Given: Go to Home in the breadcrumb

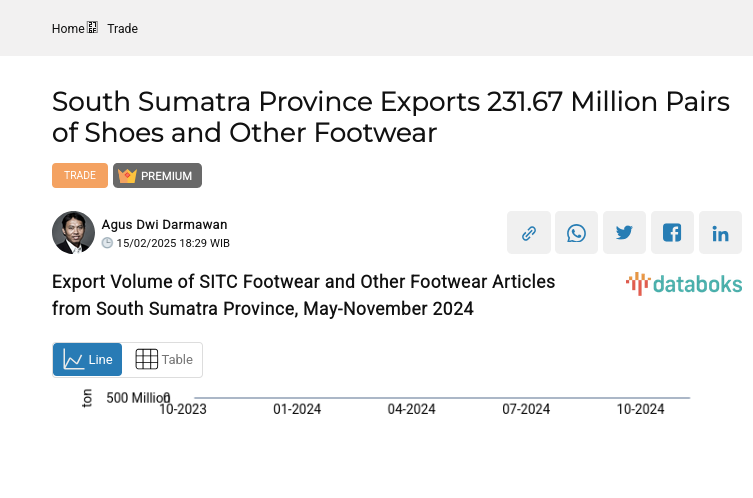Looking at the screenshot, I should (68, 29).
